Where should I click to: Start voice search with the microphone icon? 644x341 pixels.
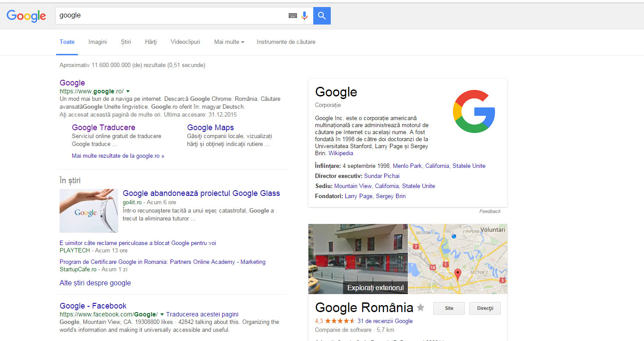304,14
